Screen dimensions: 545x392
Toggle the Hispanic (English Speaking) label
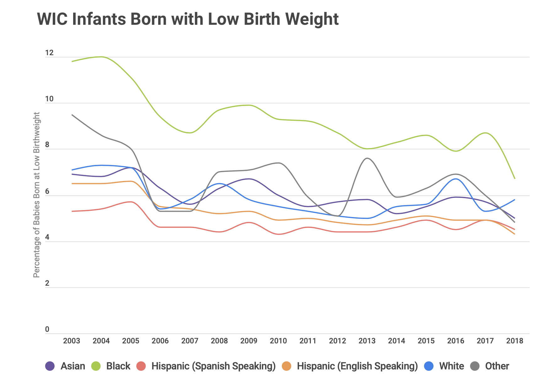coord(357,366)
